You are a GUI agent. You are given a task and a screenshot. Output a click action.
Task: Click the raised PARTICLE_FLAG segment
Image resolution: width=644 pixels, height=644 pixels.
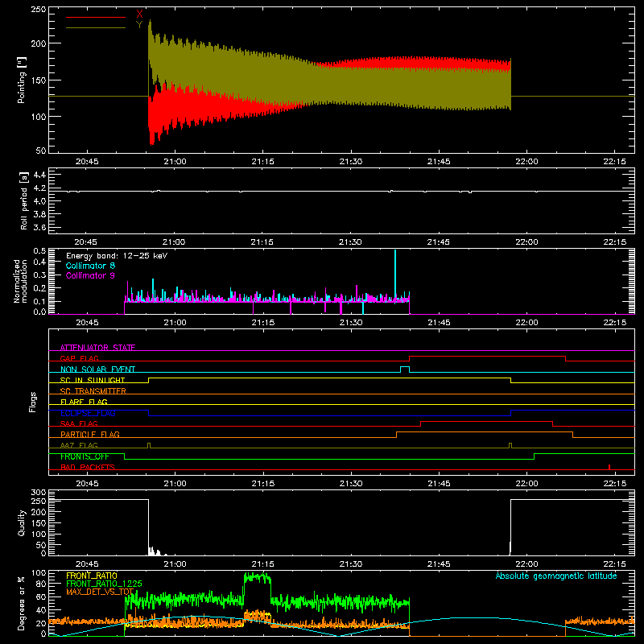coord(485,432)
